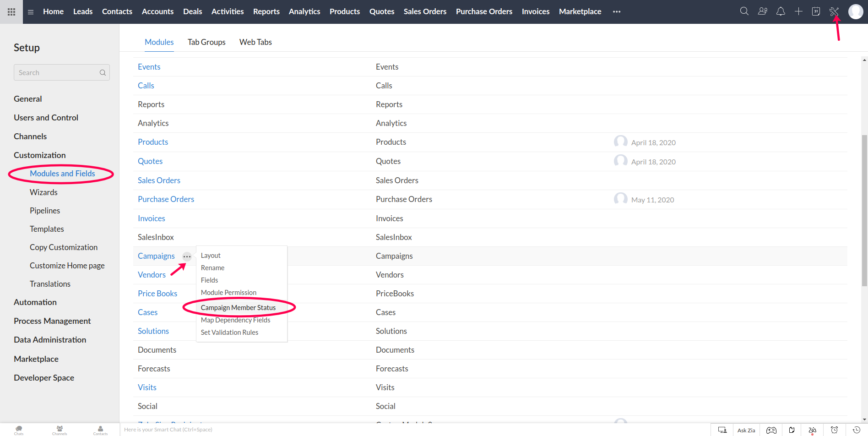Image resolution: width=868 pixels, height=436 pixels.
Task: Open Contacts in the bottom bar
Action: click(x=100, y=430)
